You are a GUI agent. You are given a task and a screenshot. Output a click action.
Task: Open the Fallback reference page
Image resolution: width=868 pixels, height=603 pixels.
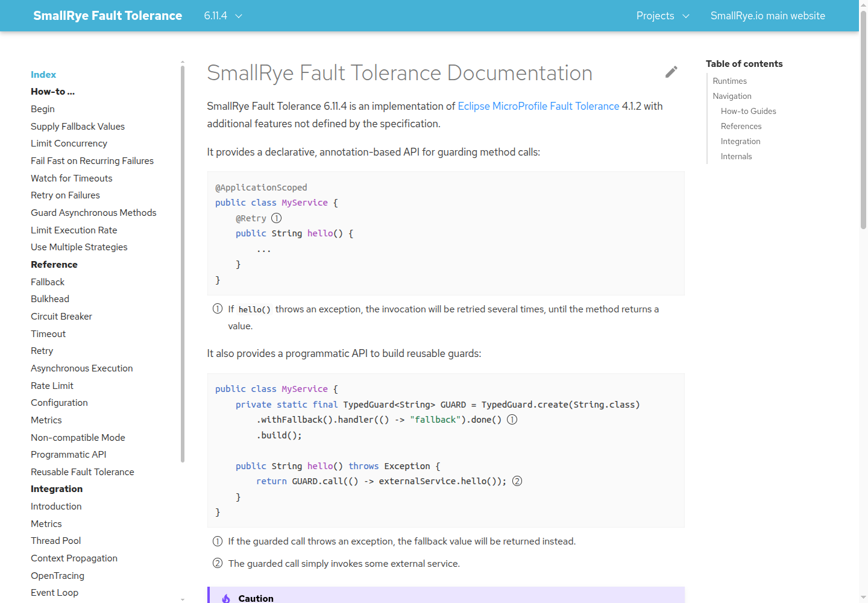(48, 282)
